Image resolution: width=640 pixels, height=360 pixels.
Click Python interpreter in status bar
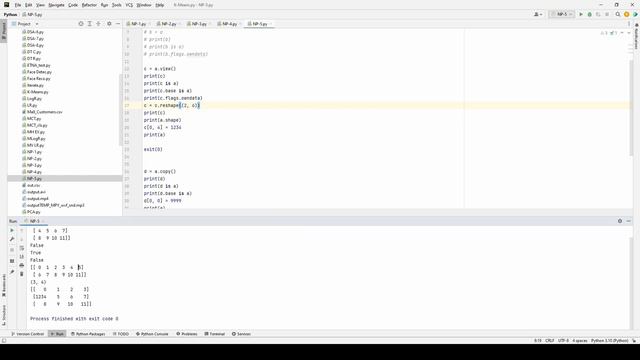609,340
